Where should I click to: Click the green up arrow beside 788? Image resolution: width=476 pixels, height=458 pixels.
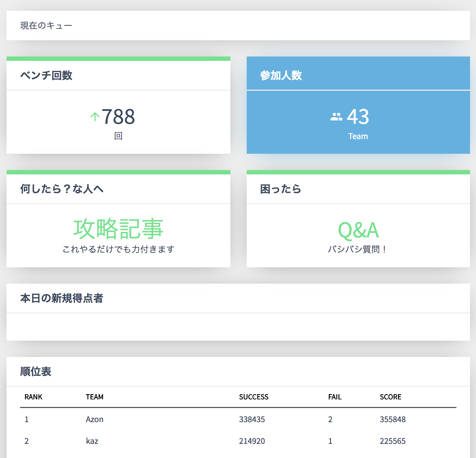pos(95,117)
